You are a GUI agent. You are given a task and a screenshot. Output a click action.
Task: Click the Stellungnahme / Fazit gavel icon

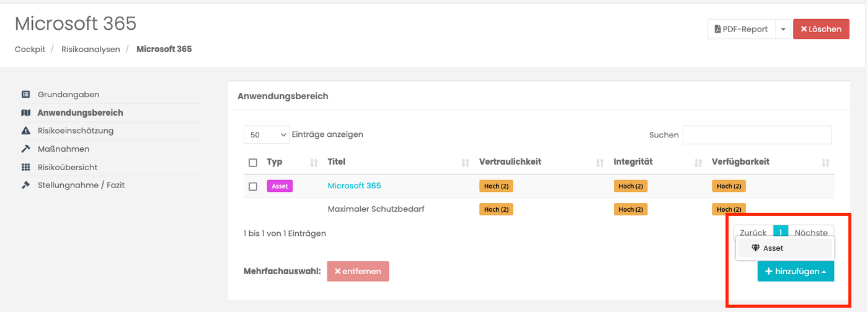pyautogui.click(x=25, y=185)
